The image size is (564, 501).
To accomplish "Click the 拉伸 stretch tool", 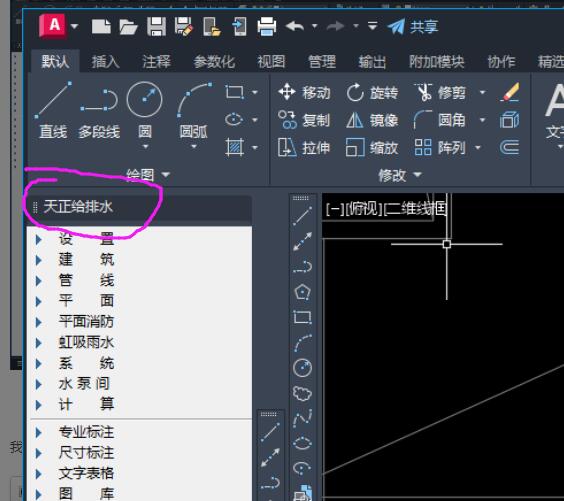I will [304, 147].
